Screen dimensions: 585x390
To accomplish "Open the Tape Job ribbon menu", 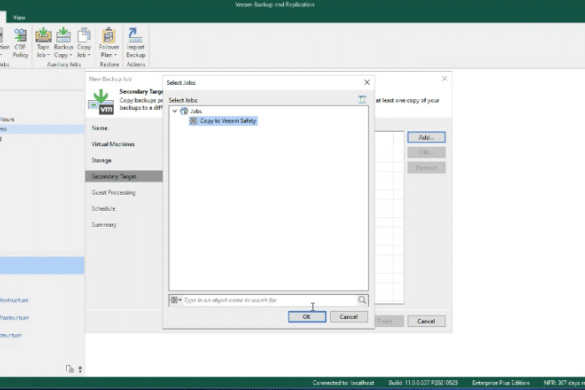I will pyautogui.click(x=43, y=43).
